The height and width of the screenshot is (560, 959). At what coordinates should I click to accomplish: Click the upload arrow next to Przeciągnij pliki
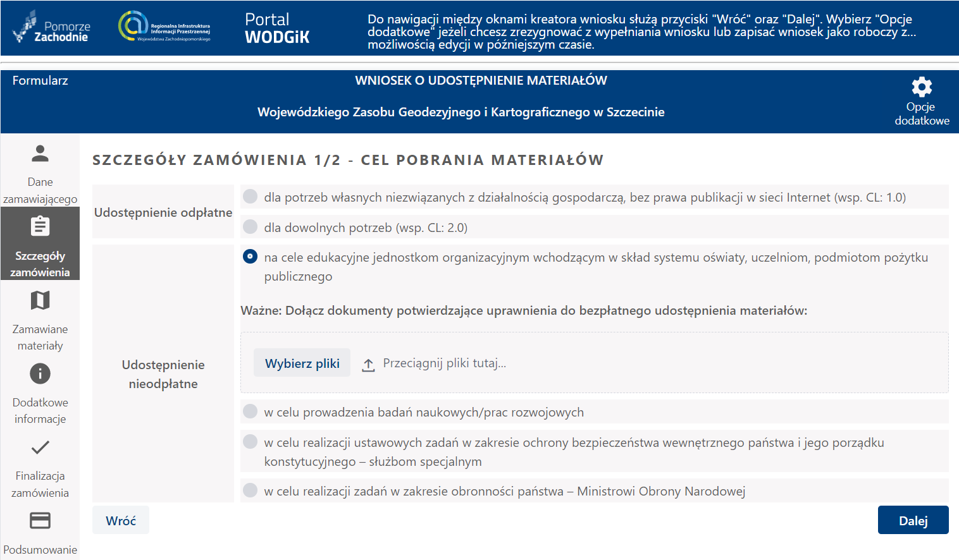pos(368,363)
